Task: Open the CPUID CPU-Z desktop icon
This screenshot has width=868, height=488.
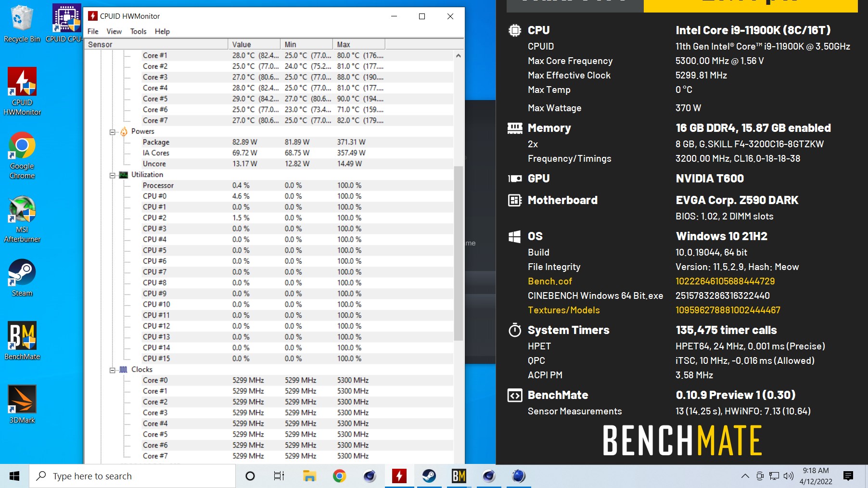Action: 66,24
